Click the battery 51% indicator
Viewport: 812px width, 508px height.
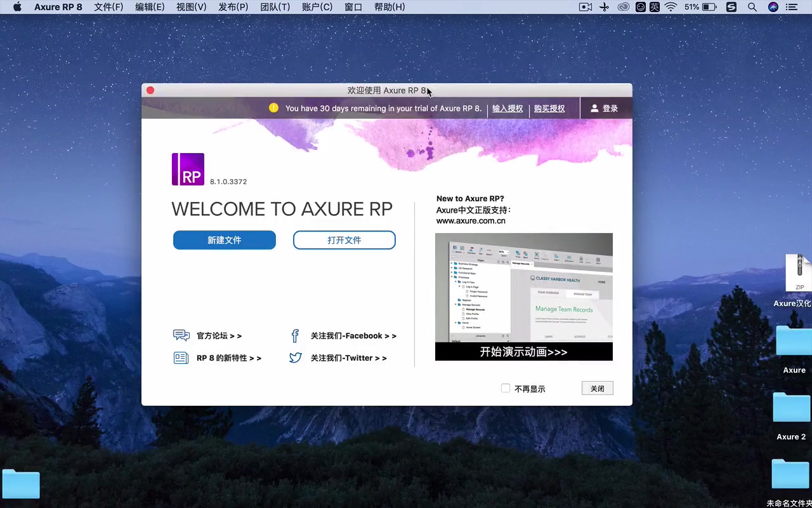click(700, 7)
